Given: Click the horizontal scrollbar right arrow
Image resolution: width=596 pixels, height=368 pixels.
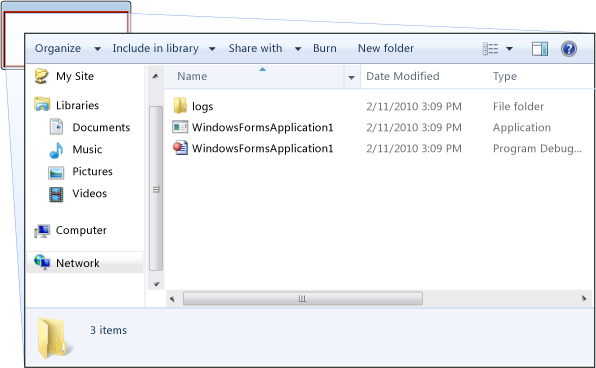Looking at the screenshot, I should coord(584,299).
